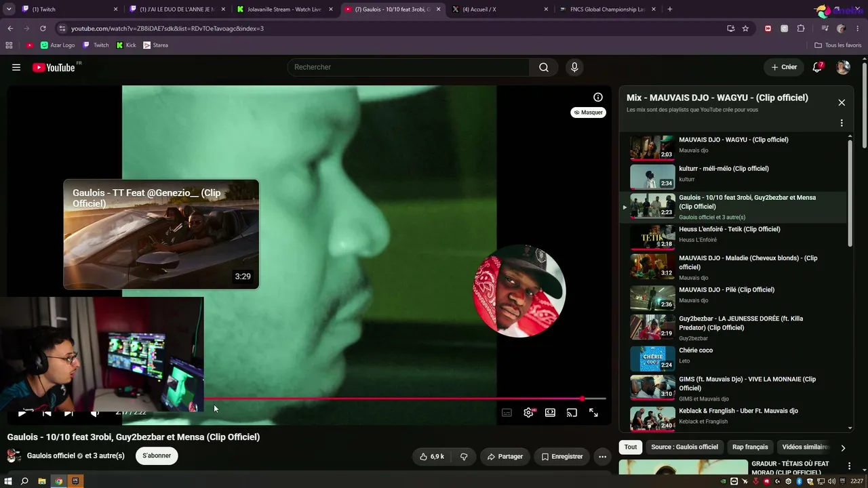
Task: Open options for GRADUR video suggestion
Action: click(x=849, y=466)
